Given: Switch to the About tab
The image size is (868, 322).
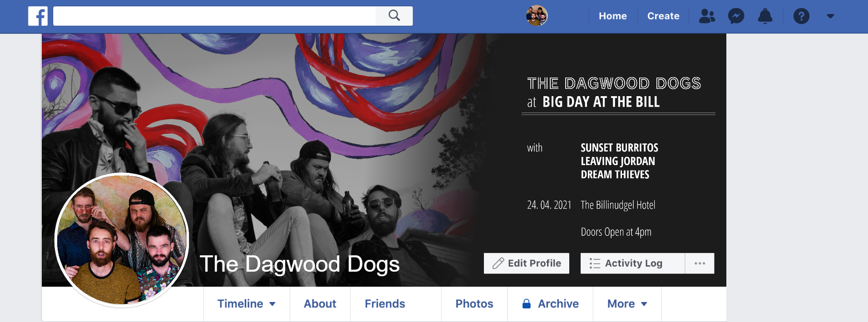Looking at the screenshot, I should click(320, 304).
